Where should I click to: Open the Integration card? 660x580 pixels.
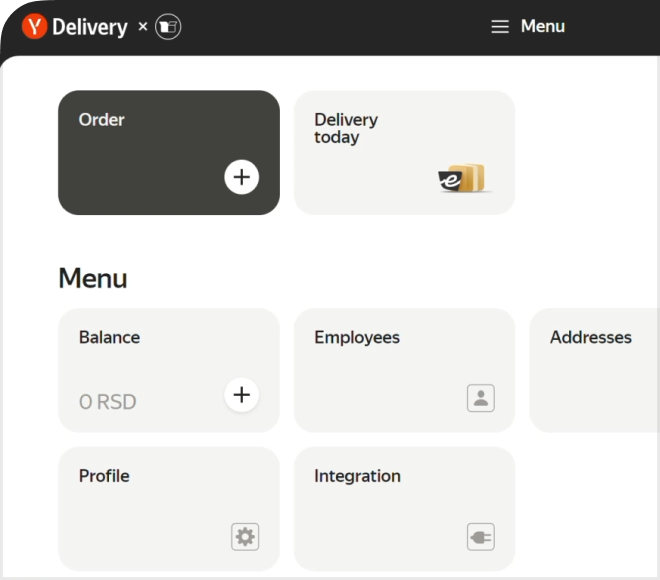[405, 509]
